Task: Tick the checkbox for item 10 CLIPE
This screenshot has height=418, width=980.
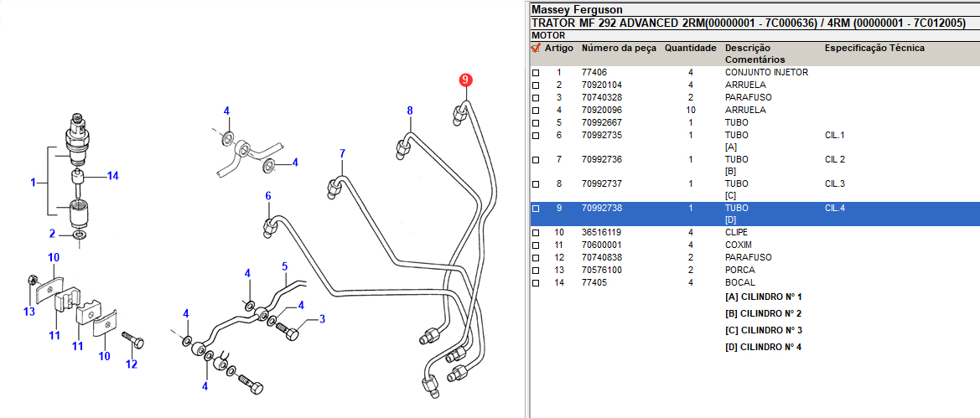Action: click(x=536, y=233)
